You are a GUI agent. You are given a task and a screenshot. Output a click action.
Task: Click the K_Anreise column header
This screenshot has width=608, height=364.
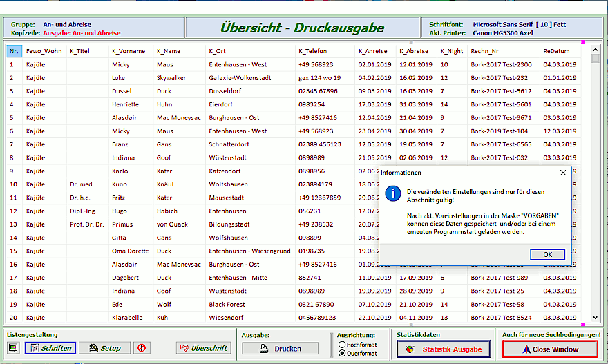pyautogui.click(x=372, y=51)
